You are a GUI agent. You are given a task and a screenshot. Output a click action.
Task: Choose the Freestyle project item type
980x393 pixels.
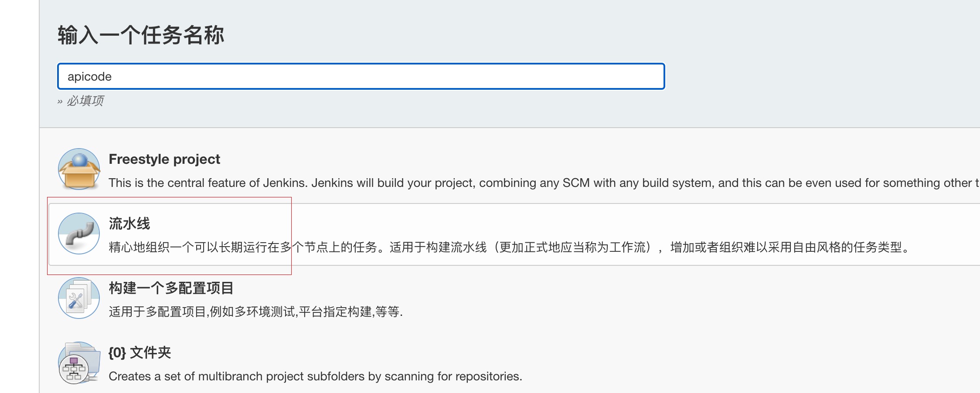(x=164, y=159)
